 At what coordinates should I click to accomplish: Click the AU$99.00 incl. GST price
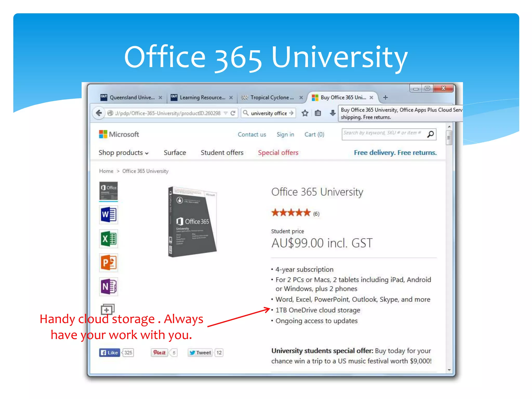[322, 243]
